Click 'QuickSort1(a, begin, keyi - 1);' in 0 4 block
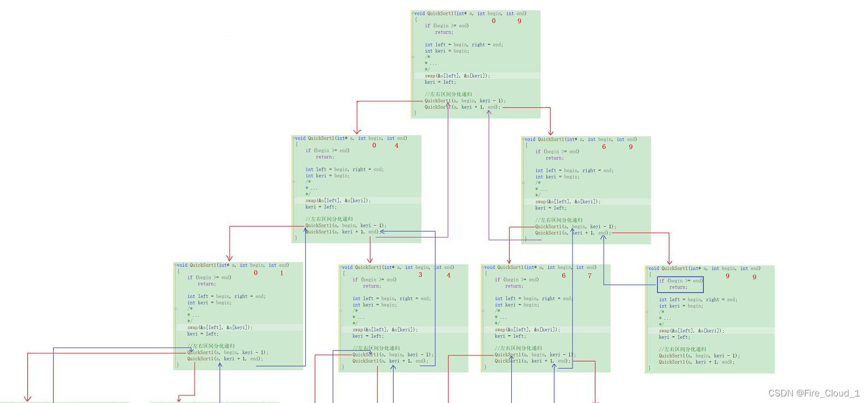868x403 pixels. point(346,226)
